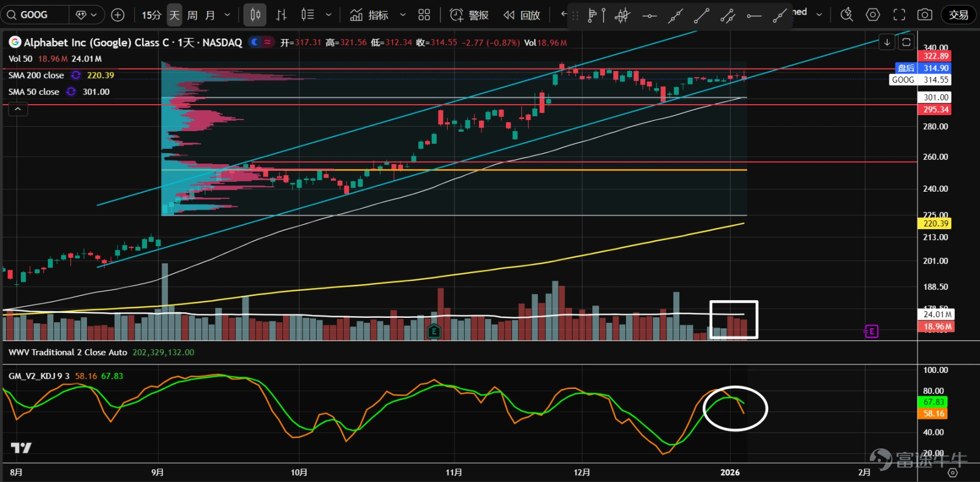Screen dimensions: 980x482
Task: Click the 盘后 314.90 after-hours label
Action: [x=923, y=68]
